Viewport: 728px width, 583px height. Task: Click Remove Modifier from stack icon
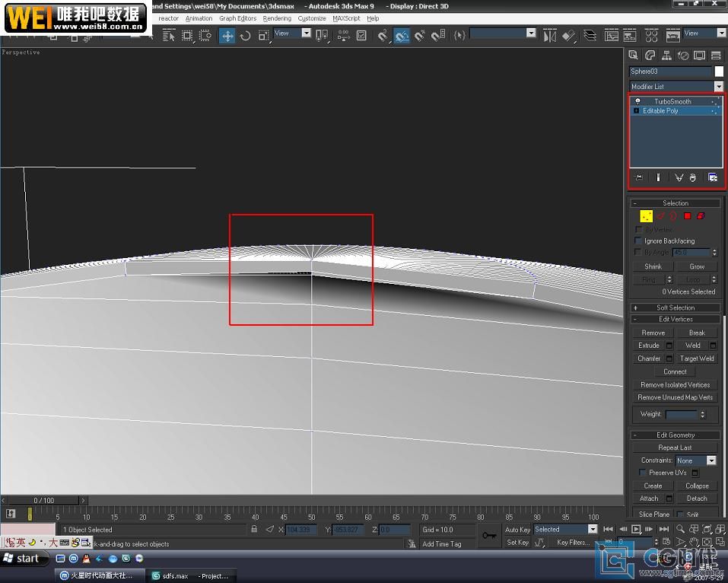(x=693, y=177)
